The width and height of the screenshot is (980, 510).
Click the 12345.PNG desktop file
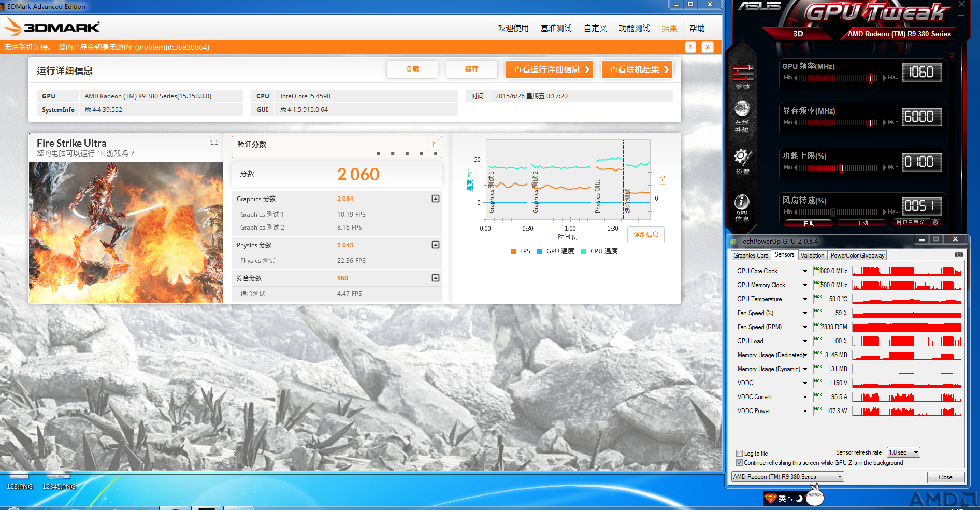[x=59, y=481]
